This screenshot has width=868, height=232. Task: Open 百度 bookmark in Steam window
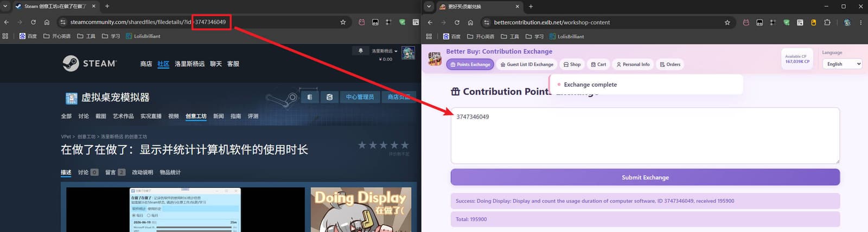click(28, 36)
